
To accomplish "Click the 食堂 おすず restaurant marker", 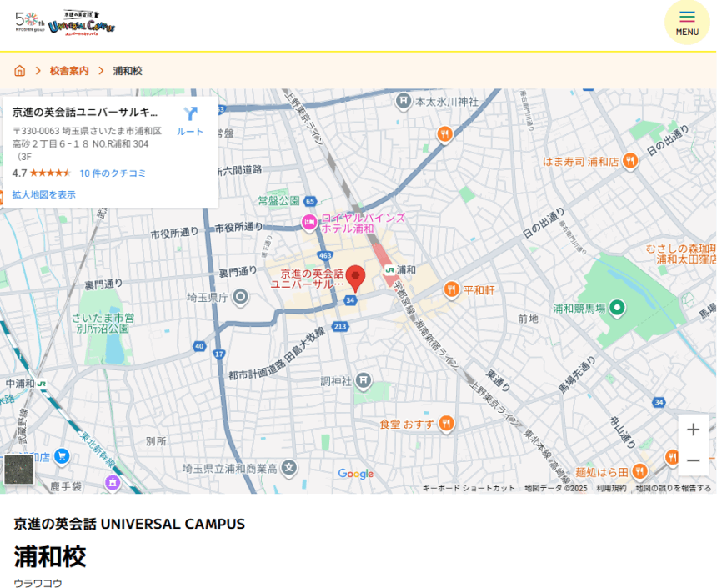I will 447,424.
